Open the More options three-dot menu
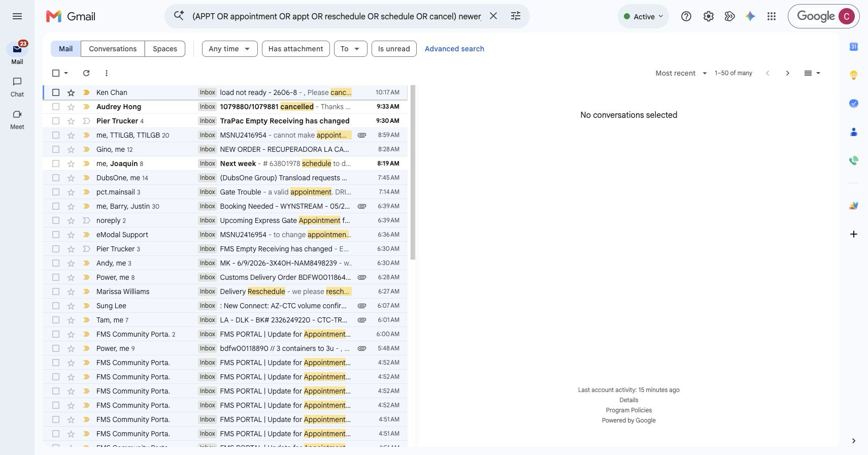868x455 pixels. pyautogui.click(x=106, y=73)
